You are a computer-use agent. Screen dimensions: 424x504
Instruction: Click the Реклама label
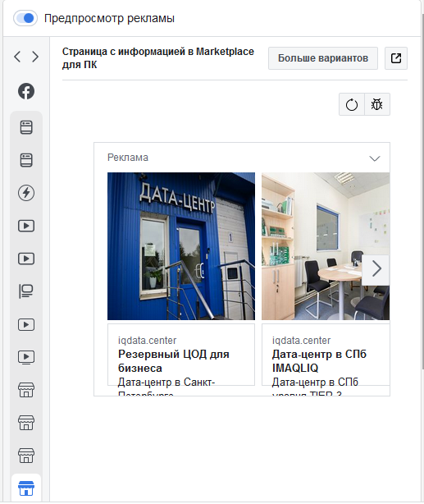pyautogui.click(x=128, y=158)
